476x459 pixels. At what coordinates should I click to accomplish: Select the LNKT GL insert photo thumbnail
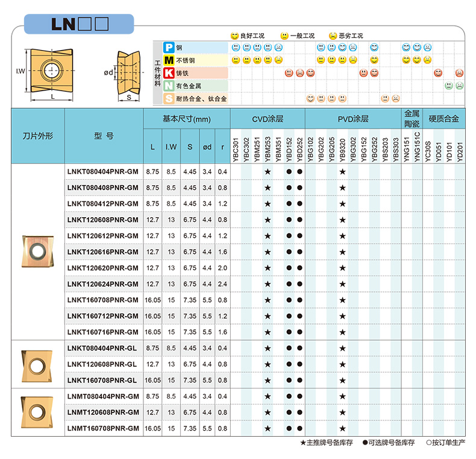point(37,366)
